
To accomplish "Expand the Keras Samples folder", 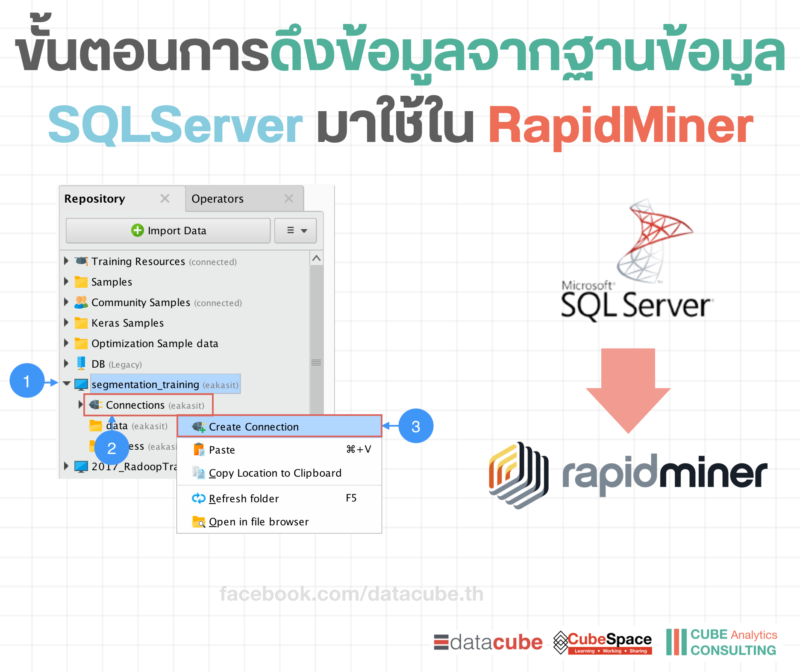I will pos(66,322).
